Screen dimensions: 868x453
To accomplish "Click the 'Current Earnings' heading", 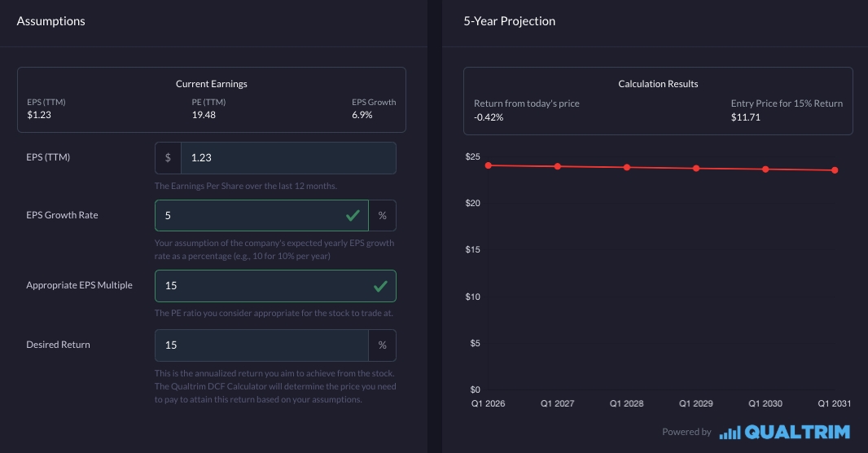I will [x=212, y=84].
